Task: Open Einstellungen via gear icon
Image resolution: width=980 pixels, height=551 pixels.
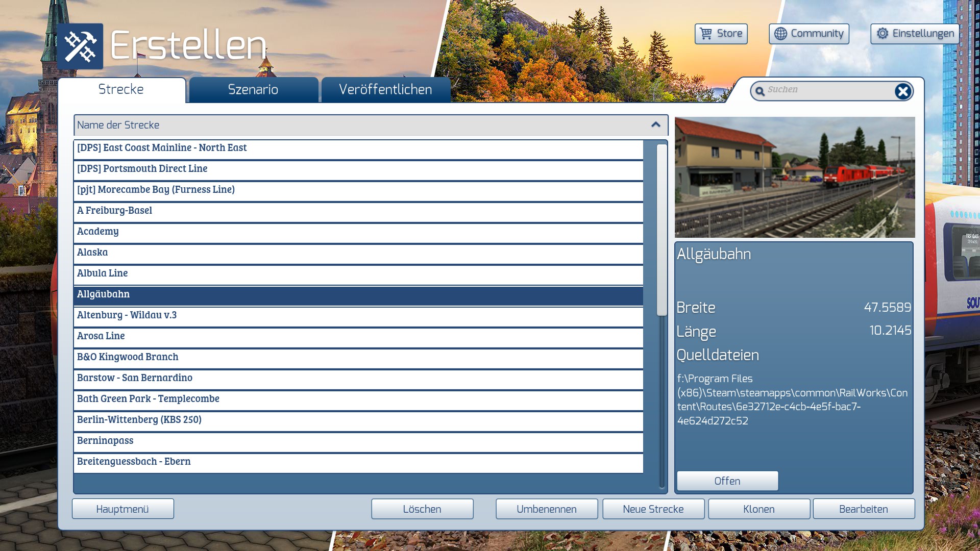Action: click(883, 34)
